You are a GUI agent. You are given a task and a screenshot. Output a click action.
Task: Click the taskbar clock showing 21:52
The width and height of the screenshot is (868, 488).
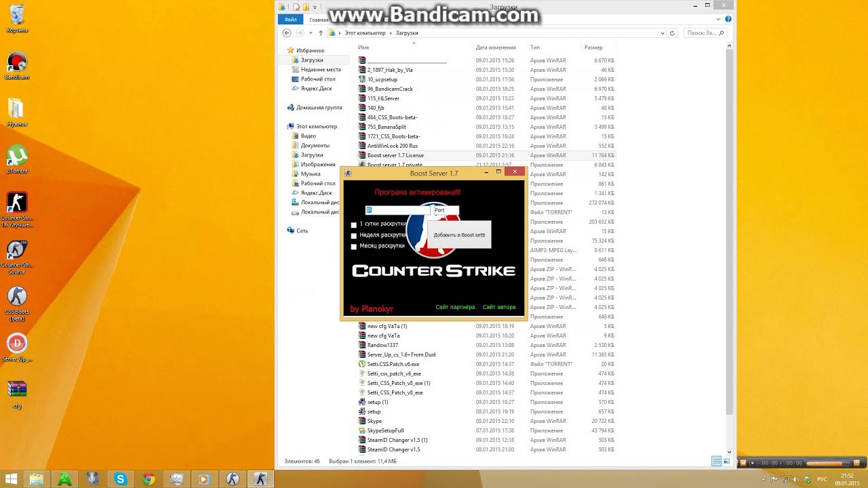coord(846,479)
